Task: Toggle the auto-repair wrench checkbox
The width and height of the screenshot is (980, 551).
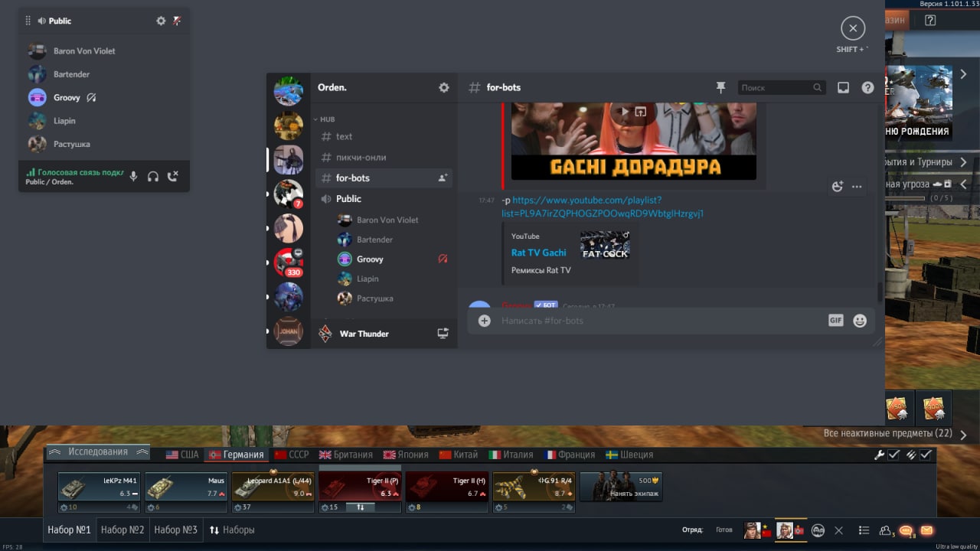Action: click(893, 455)
